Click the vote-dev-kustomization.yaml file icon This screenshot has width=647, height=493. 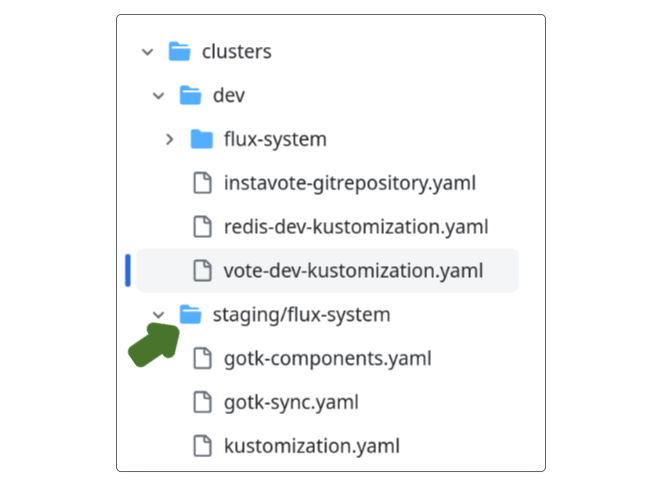tap(202, 270)
